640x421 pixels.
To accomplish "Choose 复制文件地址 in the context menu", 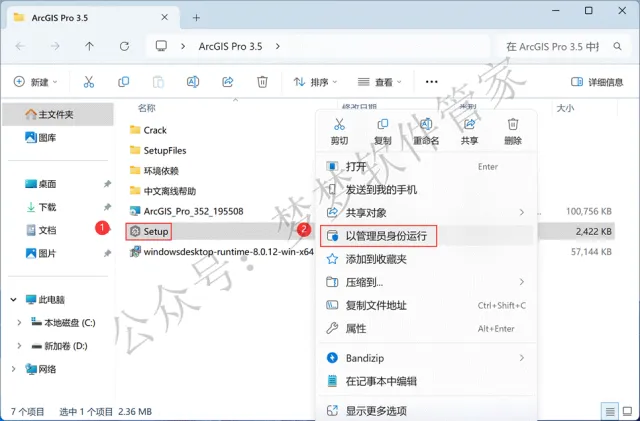I will pyautogui.click(x=426, y=305).
